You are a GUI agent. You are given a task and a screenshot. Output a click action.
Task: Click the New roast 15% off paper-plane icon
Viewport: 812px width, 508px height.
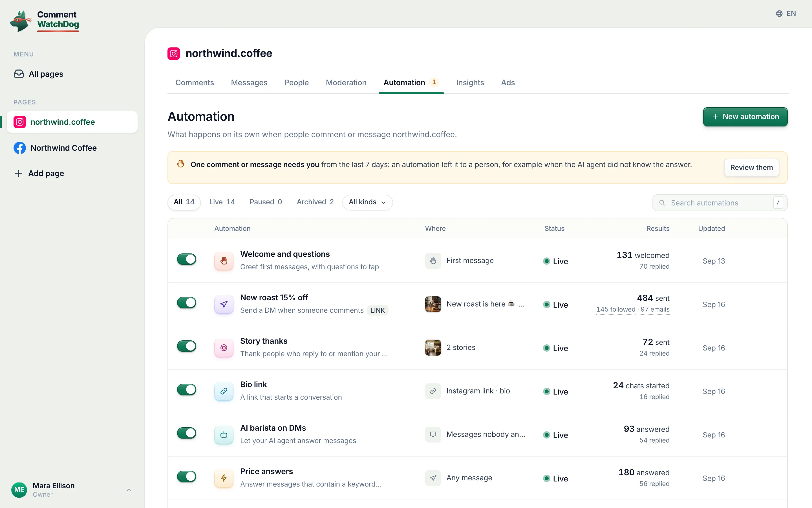[x=224, y=304]
